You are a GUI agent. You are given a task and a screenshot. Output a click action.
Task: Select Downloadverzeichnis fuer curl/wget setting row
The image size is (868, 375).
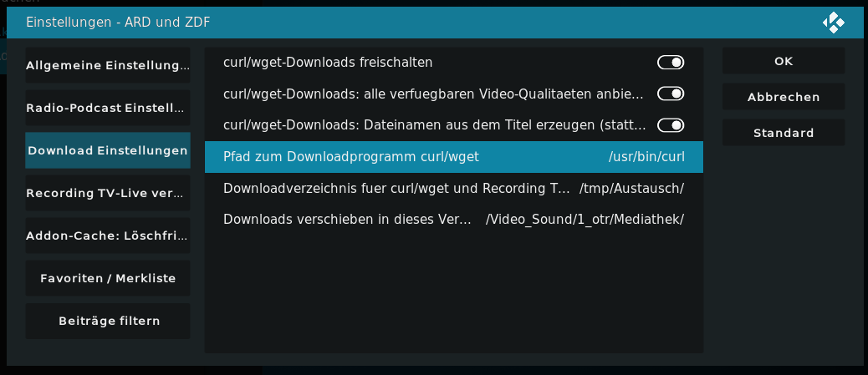454,189
